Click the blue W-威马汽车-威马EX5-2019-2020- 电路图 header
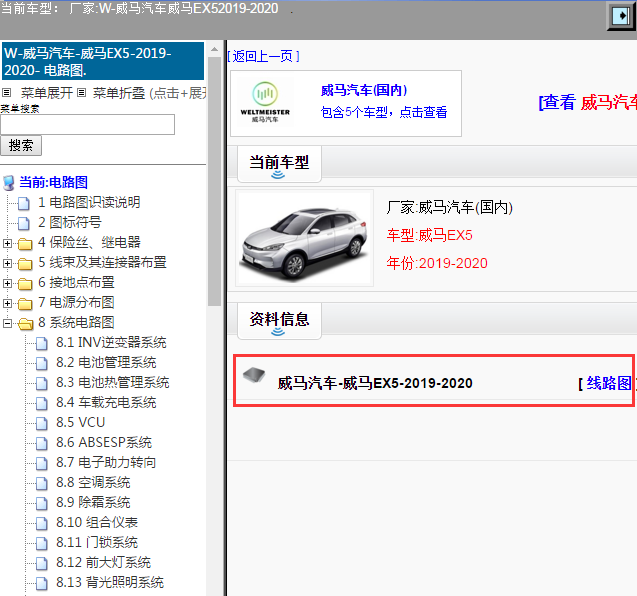The width and height of the screenshot is (637, 596). 103,61
